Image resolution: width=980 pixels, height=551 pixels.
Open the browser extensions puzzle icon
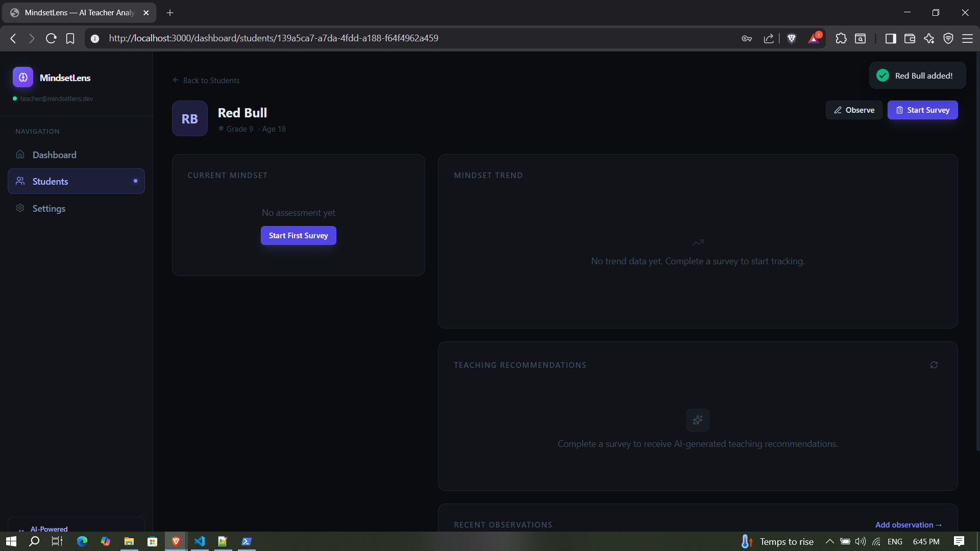point(841,38)
